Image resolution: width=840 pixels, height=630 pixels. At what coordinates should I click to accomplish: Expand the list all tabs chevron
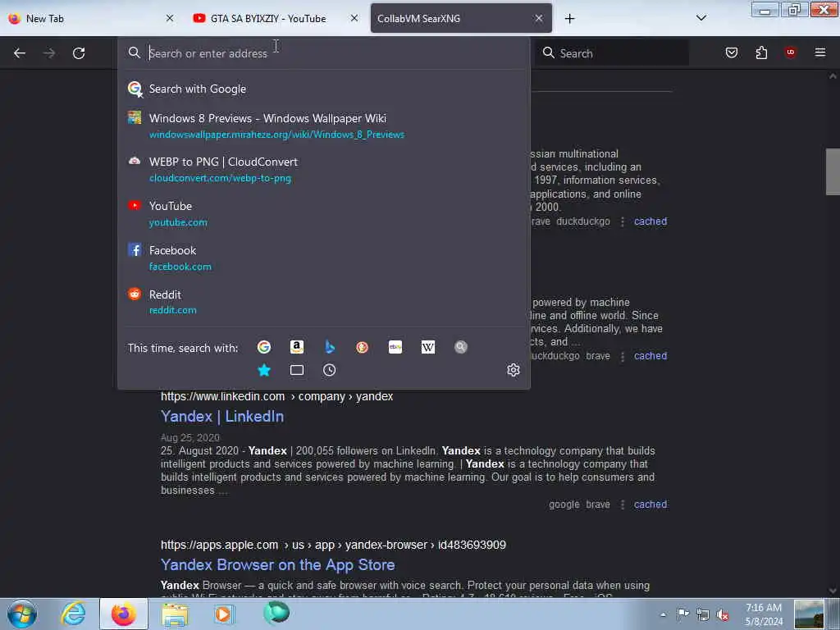701,18
